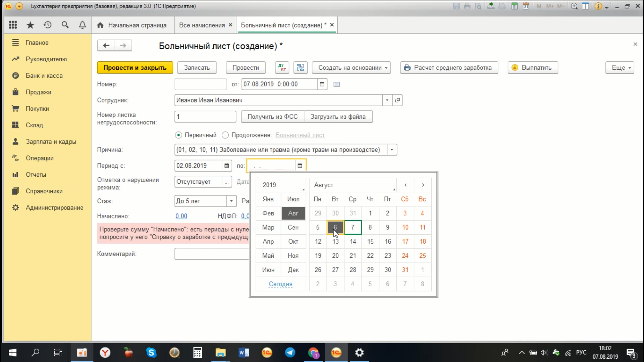
Task: Open Зарплата и кадры section
Action: click(51, 141)
